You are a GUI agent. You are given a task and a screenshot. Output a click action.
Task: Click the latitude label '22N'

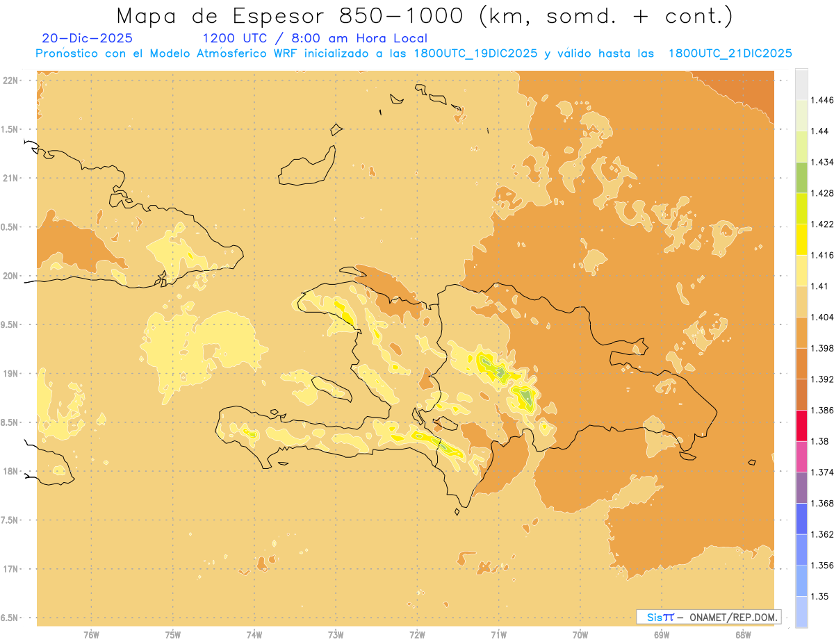[x=12, y=81]
